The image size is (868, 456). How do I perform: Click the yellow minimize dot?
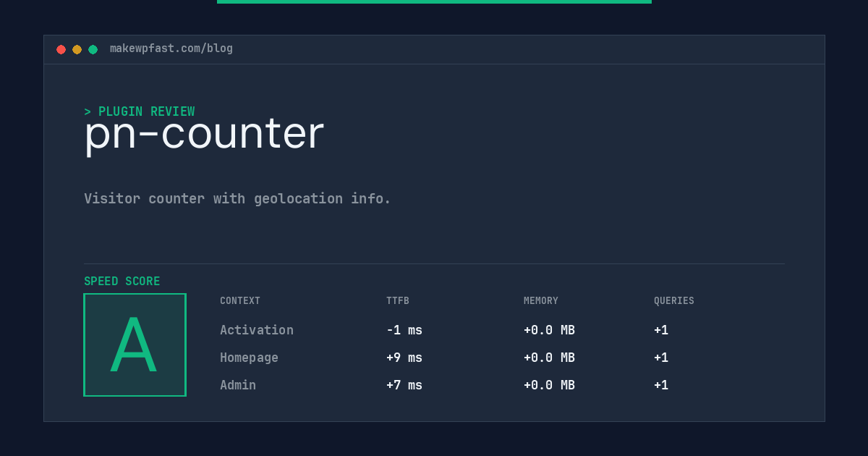point(77,49)
